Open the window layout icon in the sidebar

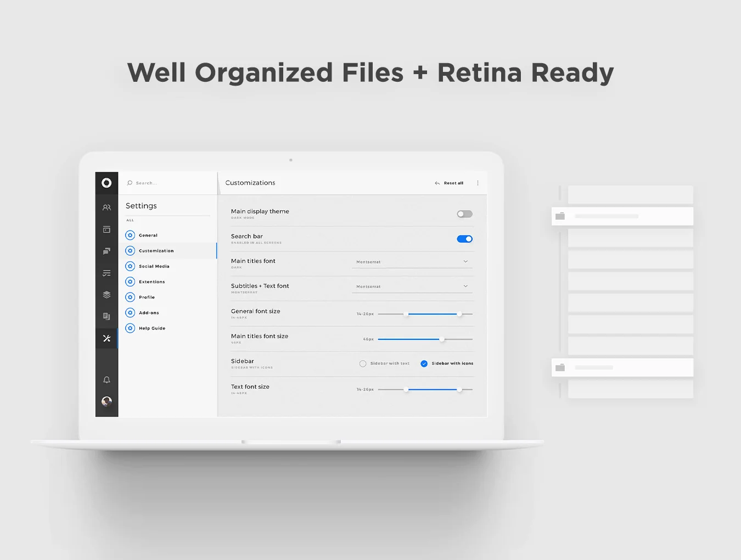(x=106, y=229)
